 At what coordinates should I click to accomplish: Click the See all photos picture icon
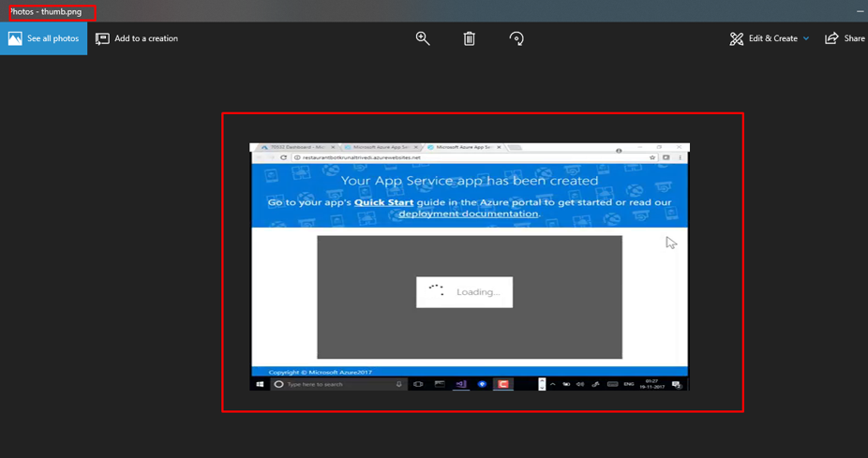(15, 38)
